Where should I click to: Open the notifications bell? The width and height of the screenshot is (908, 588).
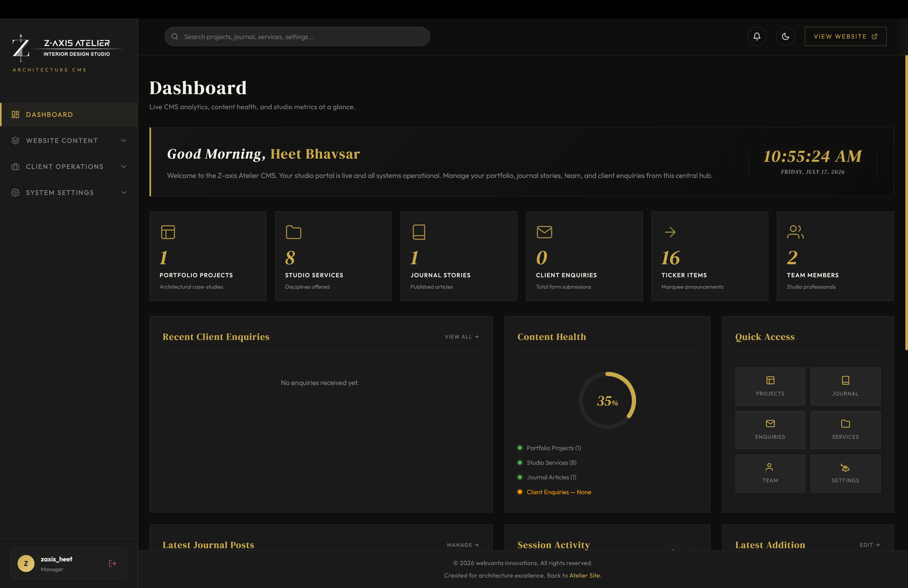756,36
